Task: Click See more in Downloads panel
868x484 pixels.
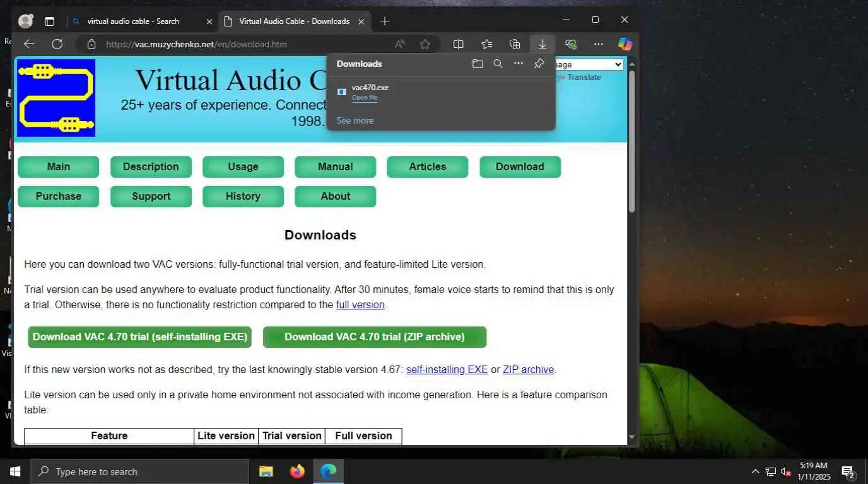Action: click(x=355, y=120)
